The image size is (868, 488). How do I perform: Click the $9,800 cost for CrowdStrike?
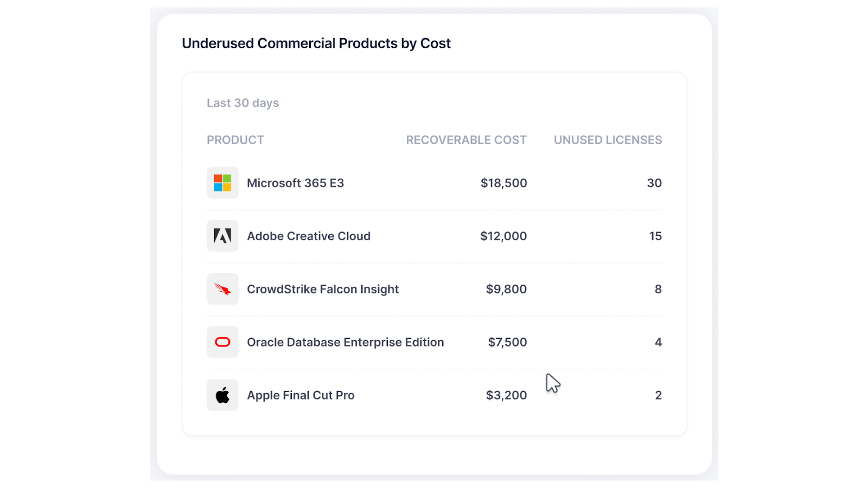pyautogui.click(x=506, y=290)
